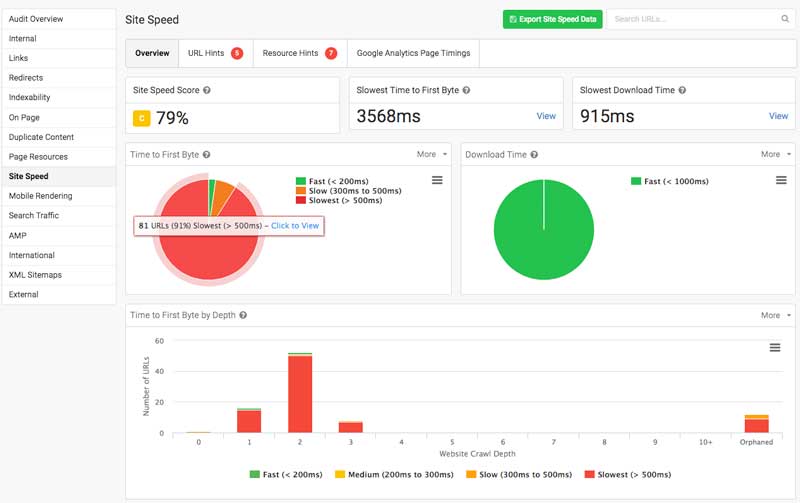Open Google Analytics Page Timings tab
The height and width of the screenshot is (503, 800).
click(x=414, y=53)
